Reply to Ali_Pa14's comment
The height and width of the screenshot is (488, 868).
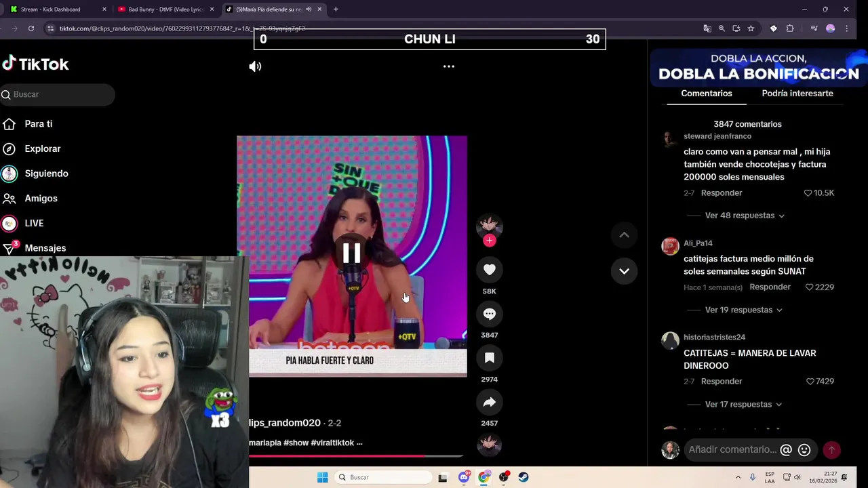pos(770,287)
